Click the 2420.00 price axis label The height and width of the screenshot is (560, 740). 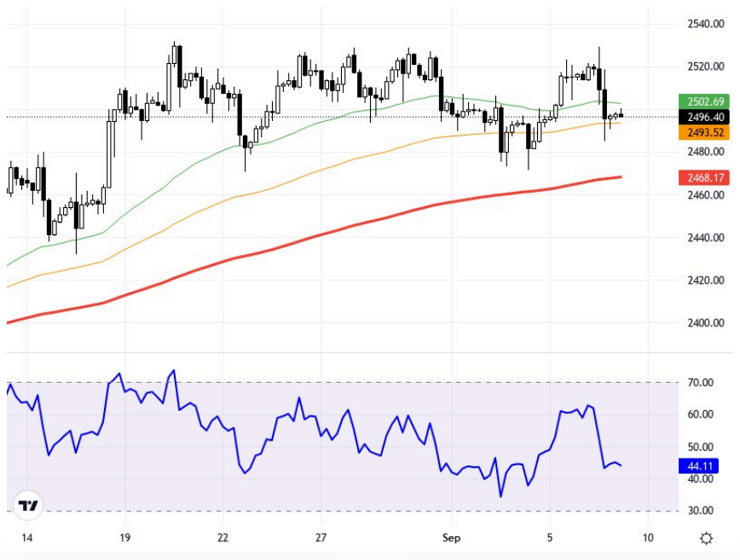pos(706,280)
